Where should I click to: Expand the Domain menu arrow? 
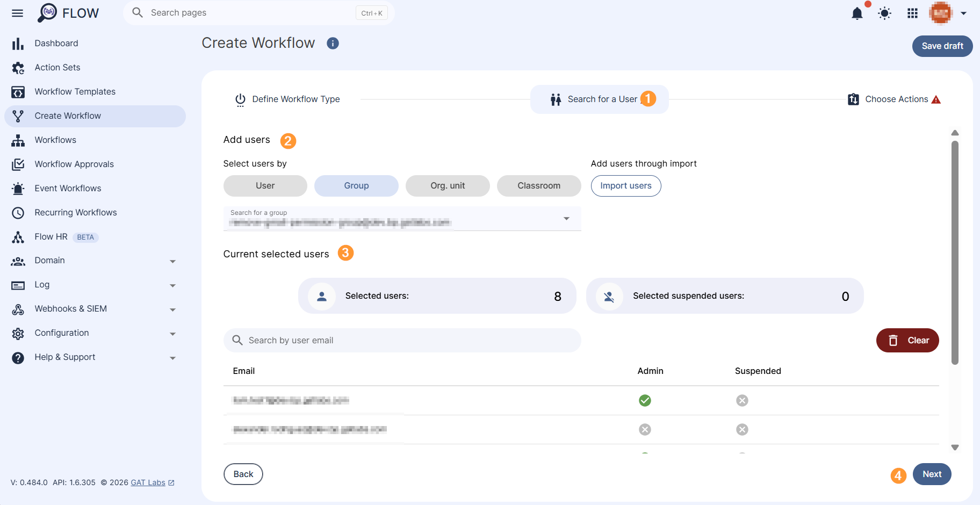172,261
